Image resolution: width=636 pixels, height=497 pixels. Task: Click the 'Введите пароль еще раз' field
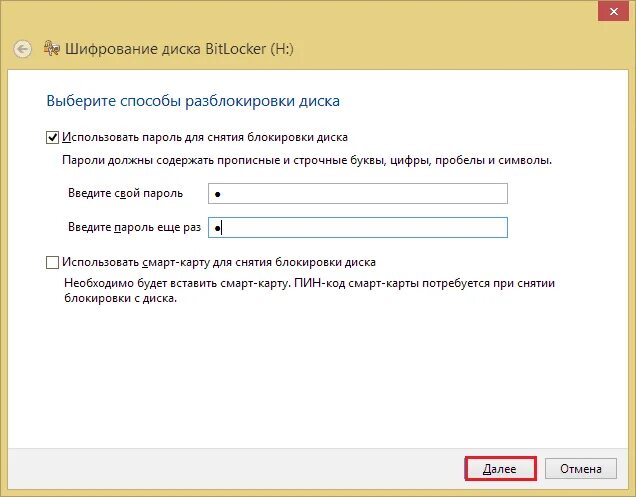(x=358, y=228)
